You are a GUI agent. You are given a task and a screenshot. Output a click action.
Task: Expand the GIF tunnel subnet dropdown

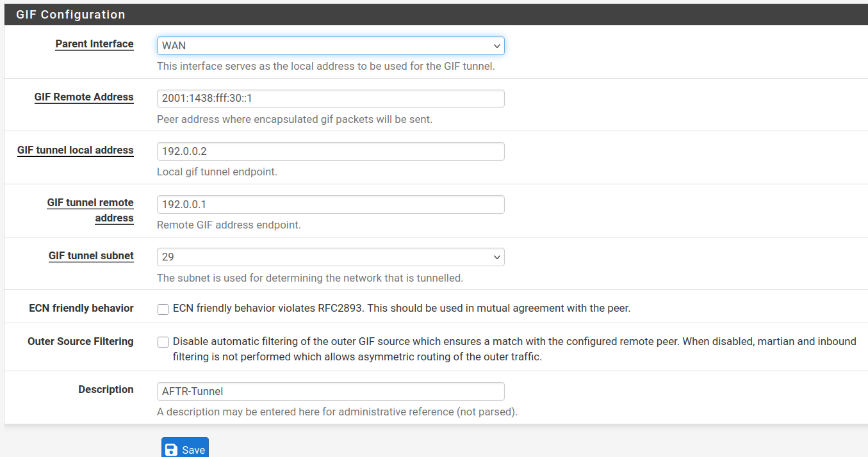click(x=330, y=257)
